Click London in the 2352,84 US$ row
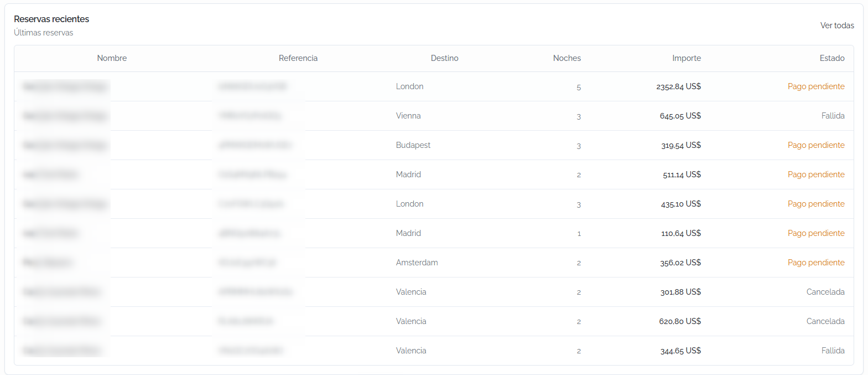Viewport: 868px width, 375px height. [410, 86]
